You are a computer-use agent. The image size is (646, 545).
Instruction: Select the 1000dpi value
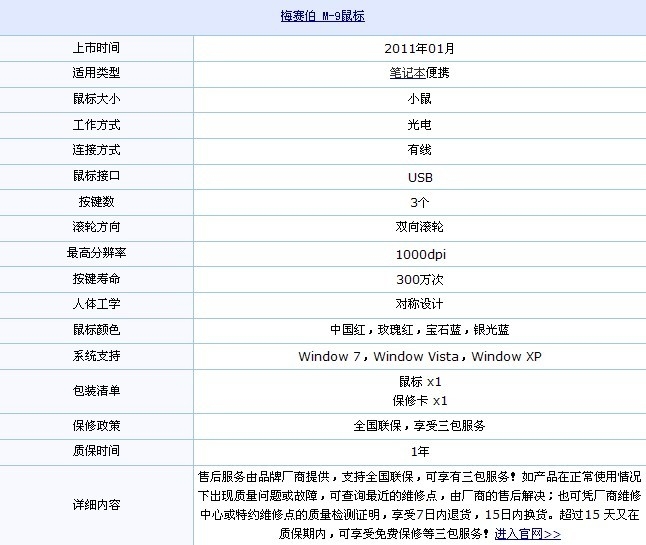click(x=421, y=254)
